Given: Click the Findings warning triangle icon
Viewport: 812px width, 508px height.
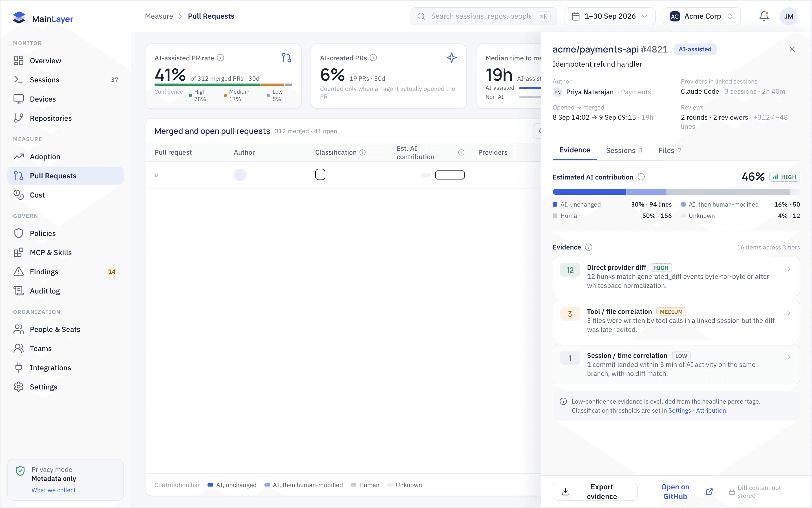Looking at the screenshot, I should [18, 271].
